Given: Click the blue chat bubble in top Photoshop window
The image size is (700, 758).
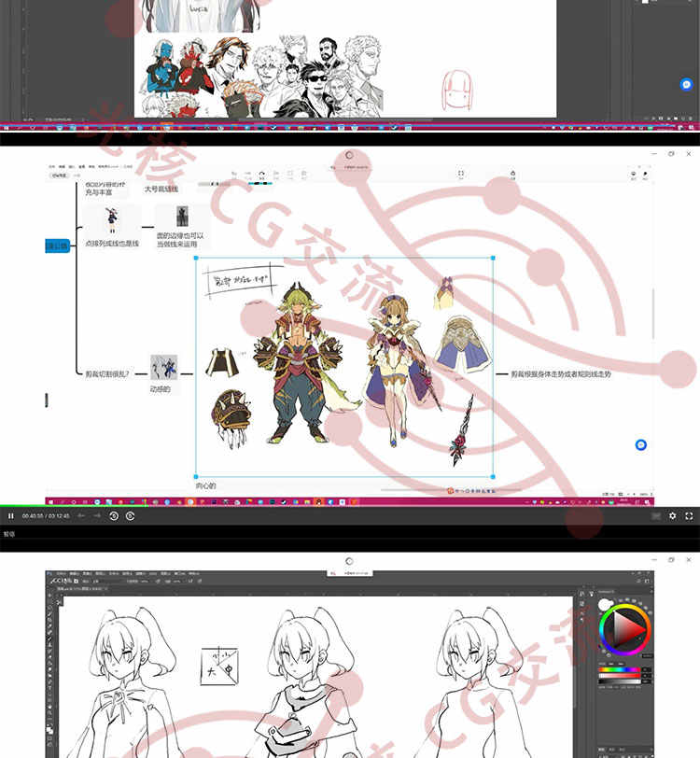Looking at the screenshot, I should [686, 85].
